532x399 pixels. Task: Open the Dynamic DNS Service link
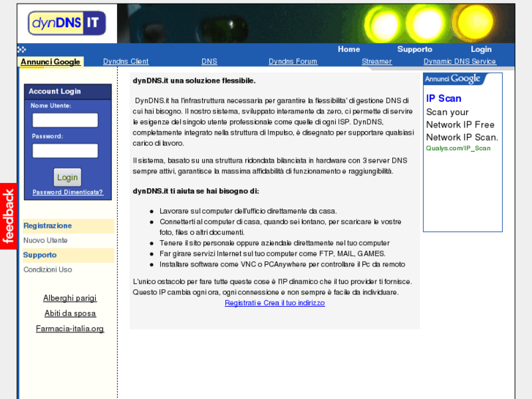460,61
